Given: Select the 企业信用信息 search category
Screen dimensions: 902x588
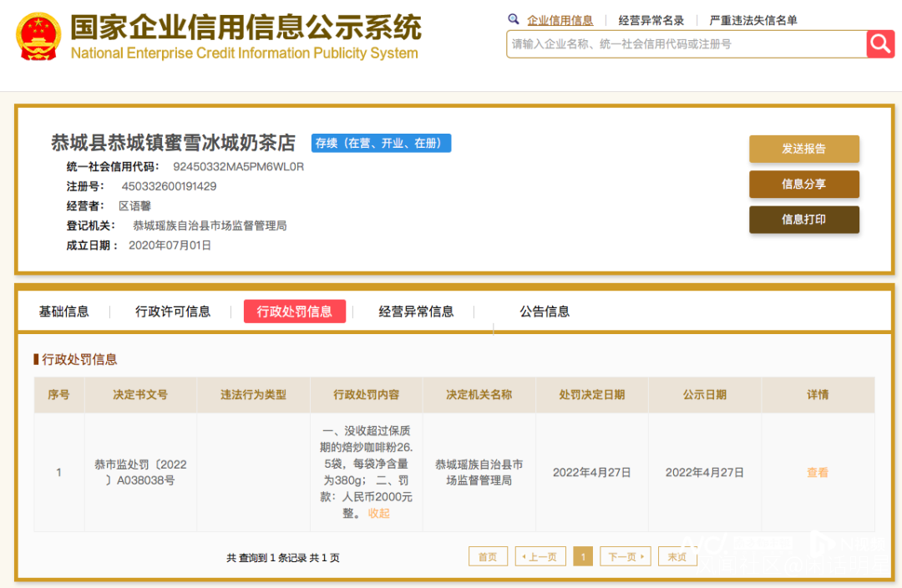Looking at the screenshot, I should pos(560,21).
